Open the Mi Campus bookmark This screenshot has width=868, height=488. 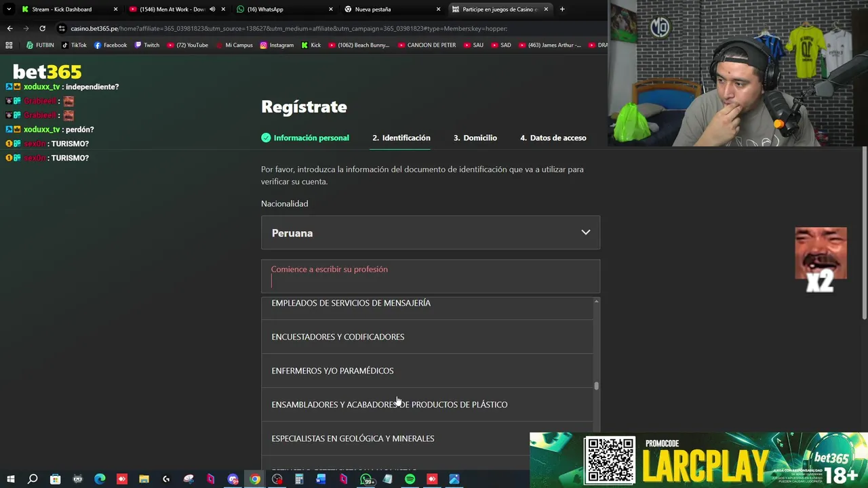pos(234,45)
